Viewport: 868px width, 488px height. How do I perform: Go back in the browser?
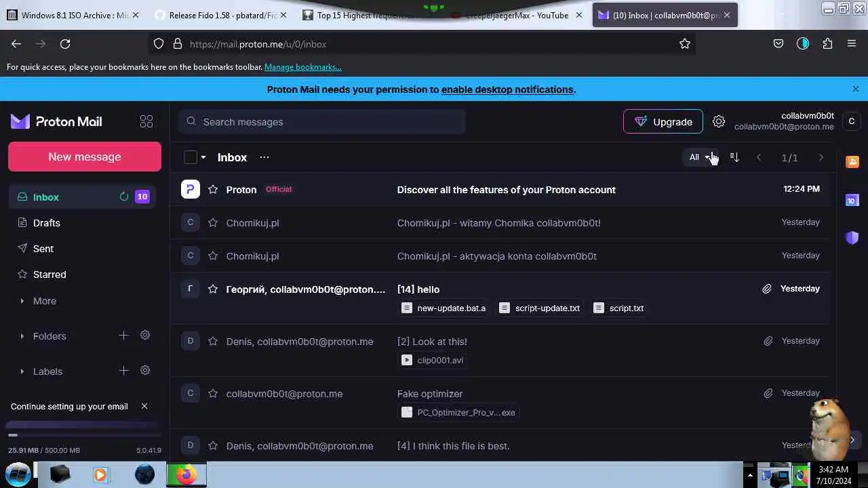click(16, 44)
